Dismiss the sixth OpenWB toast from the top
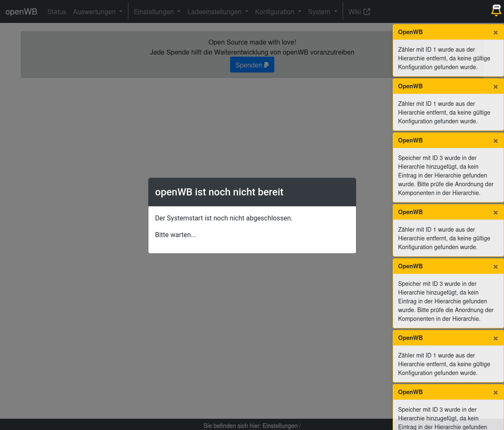 pyautogui.click(x=496, y=338)
